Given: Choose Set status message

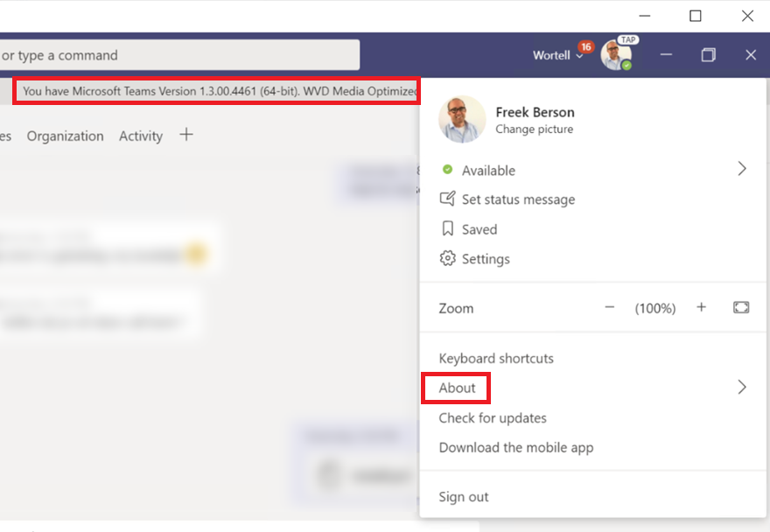Looking at the screenshot, I should tap(518, 199).
